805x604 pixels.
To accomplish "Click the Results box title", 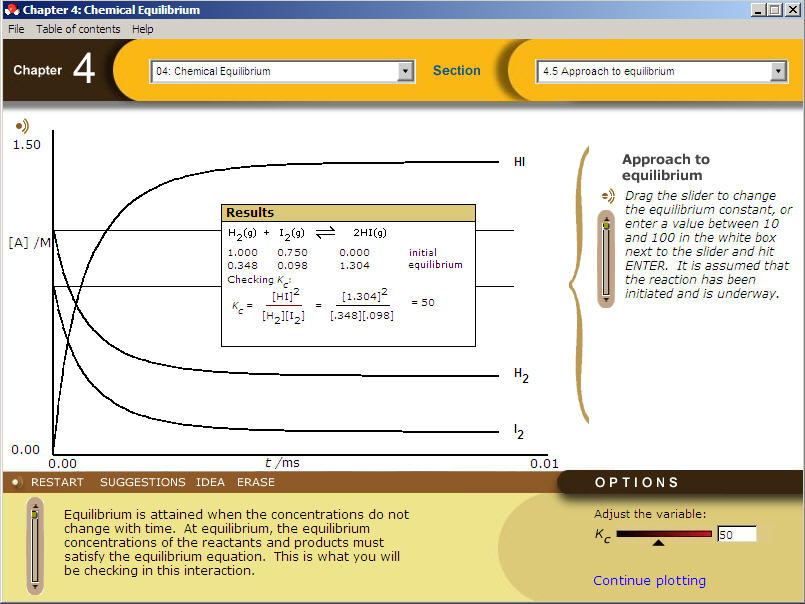I will (250, 213).
